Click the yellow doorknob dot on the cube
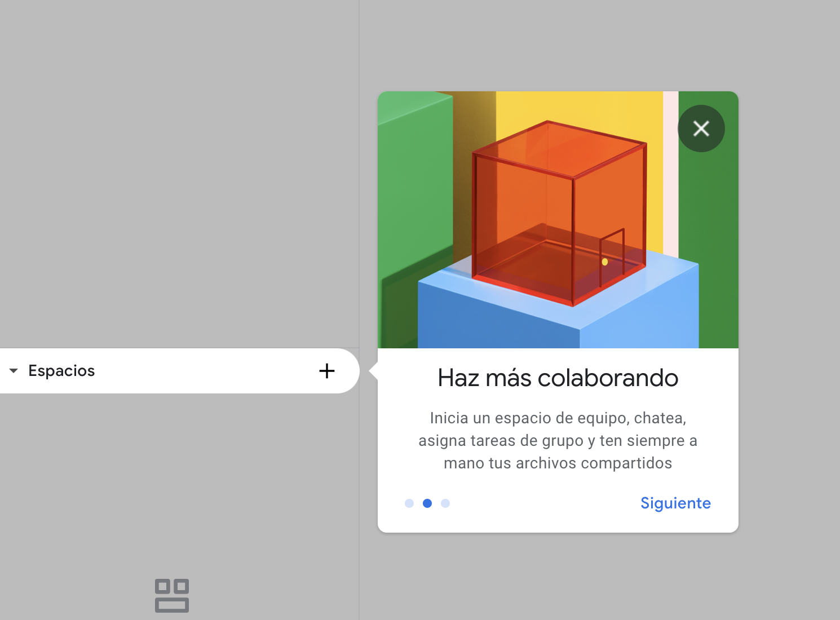This screenshot has height=620, width=840. [x=605, y=262]
